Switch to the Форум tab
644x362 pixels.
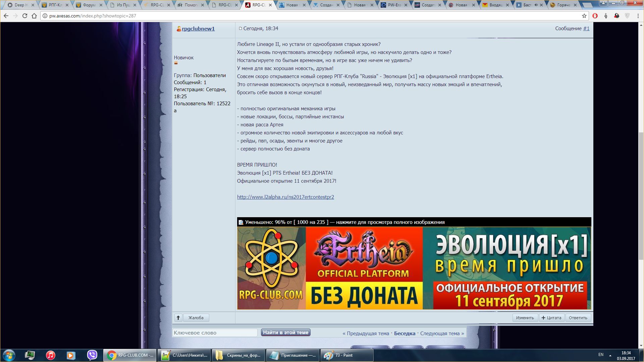(x=89, y=5)
